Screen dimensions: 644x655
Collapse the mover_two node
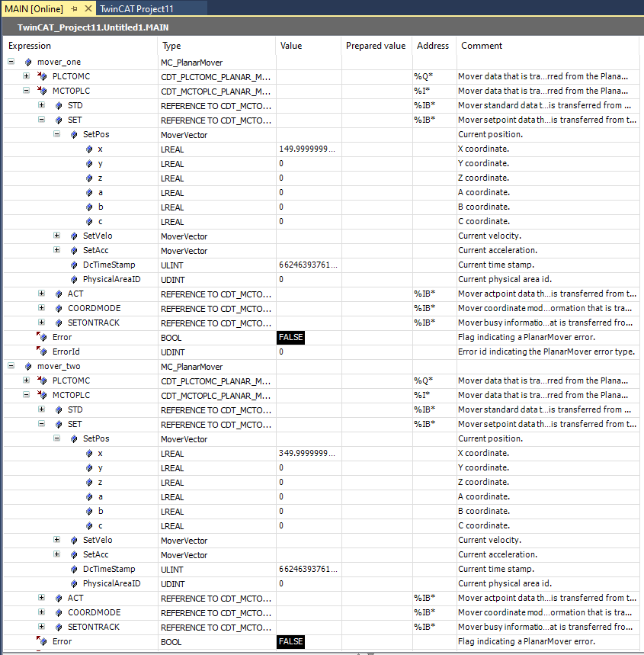tap(11, 366)
